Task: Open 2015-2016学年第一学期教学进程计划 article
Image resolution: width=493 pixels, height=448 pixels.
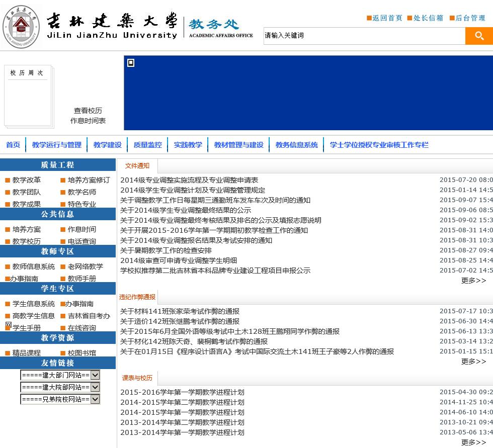Action: (x=182, y=392)
